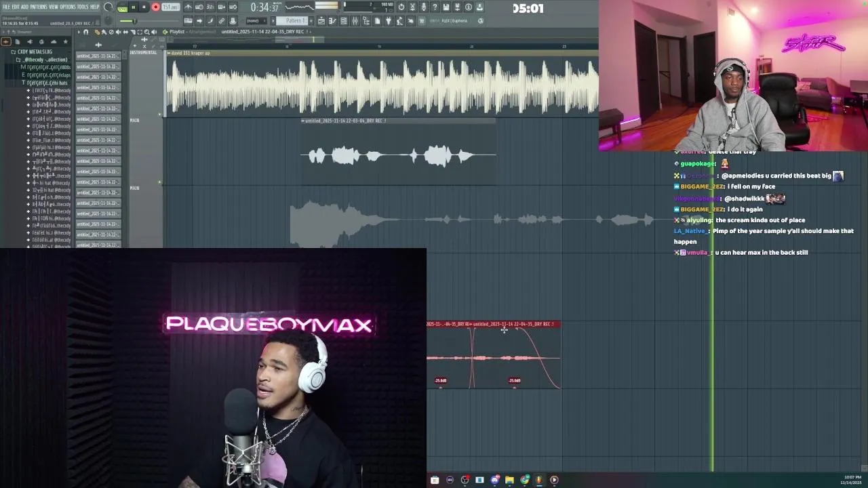The image size is (868, 488).
Task: Select first untitled_2025-11-14 item in picker list
Action: (x=98, y=56)
